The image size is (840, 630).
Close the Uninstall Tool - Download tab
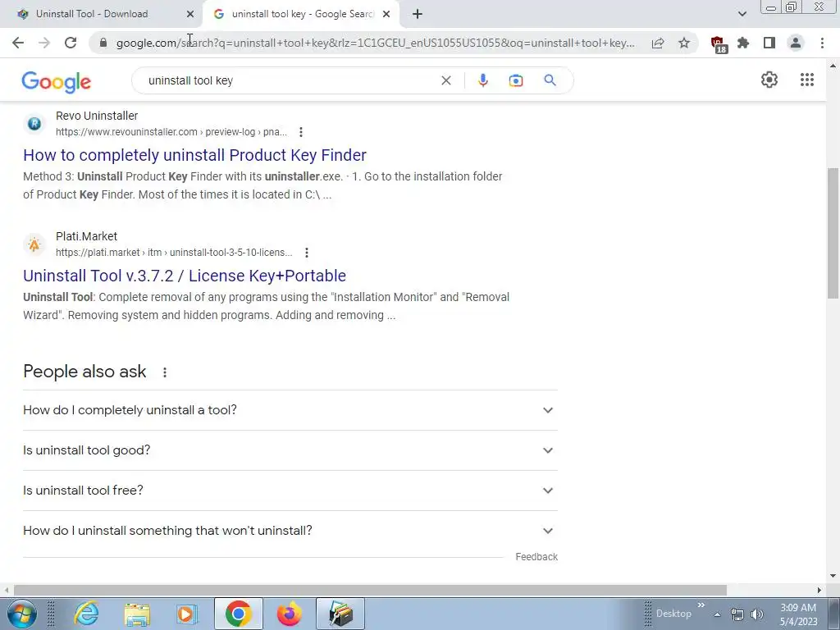(x=190, y=14)
